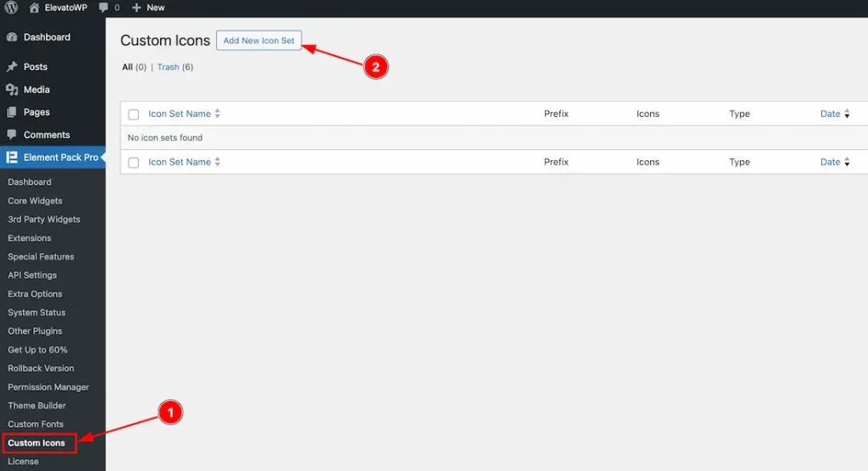The image size is (868, 471).
Task: Open API Settings submenu item
Action: tap(32, 275)
